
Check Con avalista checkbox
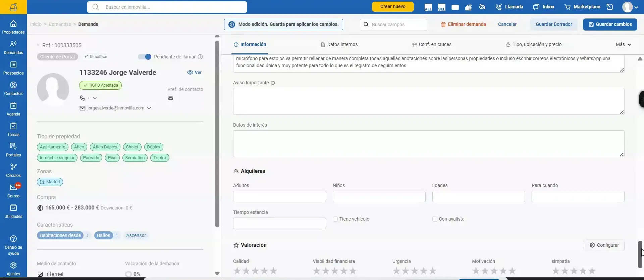(x=435, y=219)
